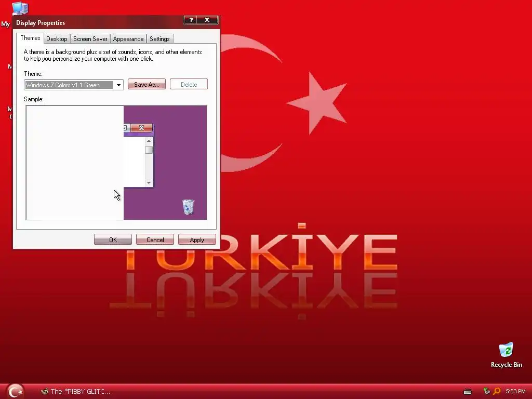Click the orange magnifier tray icon
532x399 pixels.
pos(496,391)
